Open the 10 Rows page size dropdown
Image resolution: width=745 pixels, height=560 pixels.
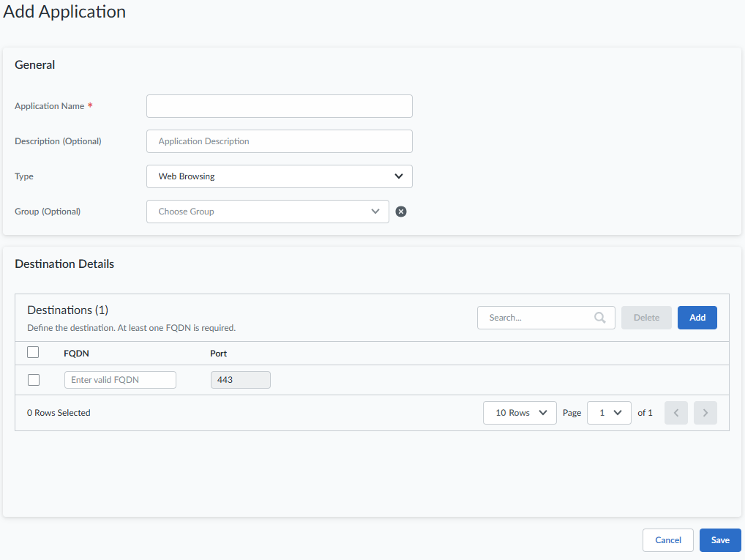(x=520, y=413)
